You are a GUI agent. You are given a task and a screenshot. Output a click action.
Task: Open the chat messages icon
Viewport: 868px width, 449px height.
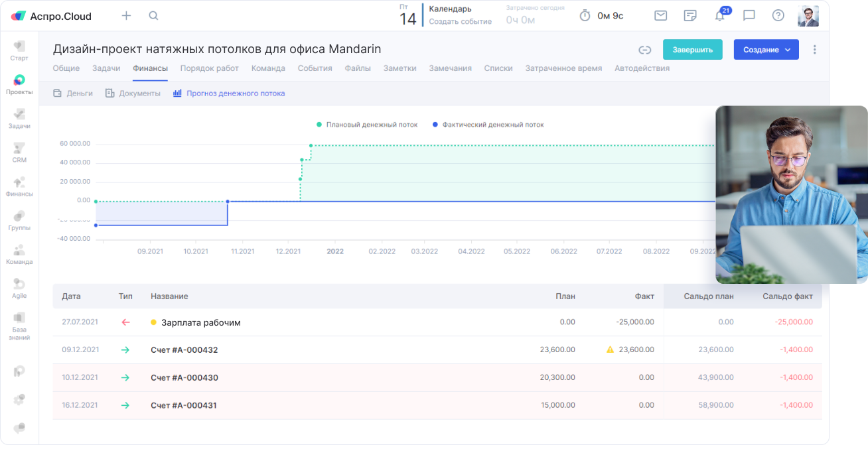tap(749, 16)
